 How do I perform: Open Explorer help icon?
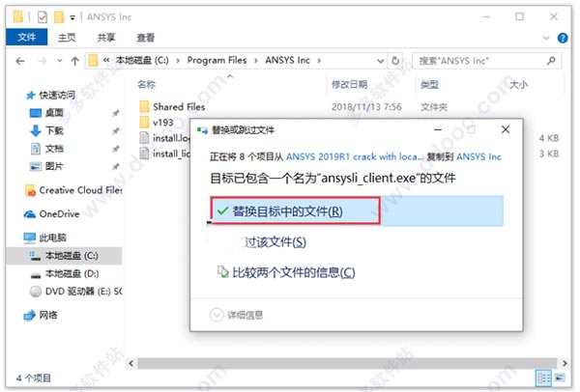[x=563, y=38]
